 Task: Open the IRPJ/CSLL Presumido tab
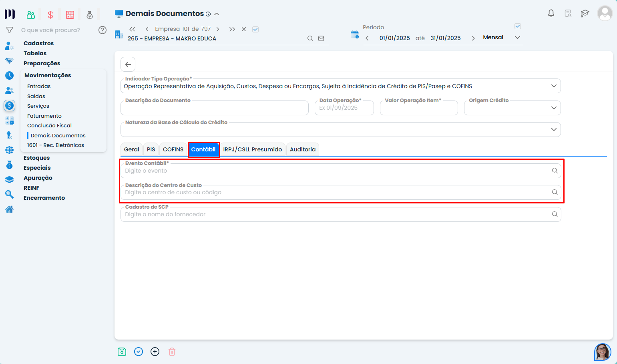coord(252,149)
